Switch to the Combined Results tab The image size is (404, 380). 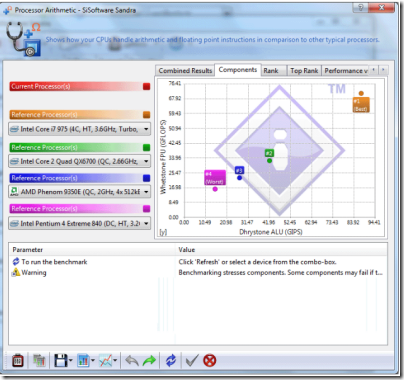click(x=185, y=71)
